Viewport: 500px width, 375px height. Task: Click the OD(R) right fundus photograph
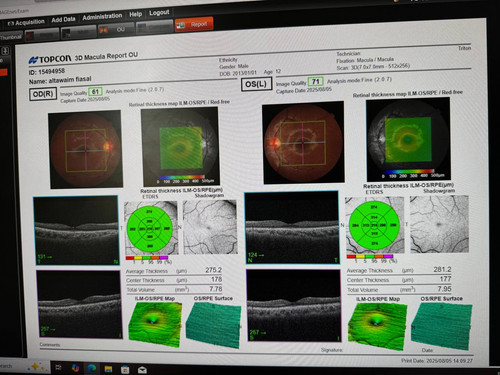point(85,149)
